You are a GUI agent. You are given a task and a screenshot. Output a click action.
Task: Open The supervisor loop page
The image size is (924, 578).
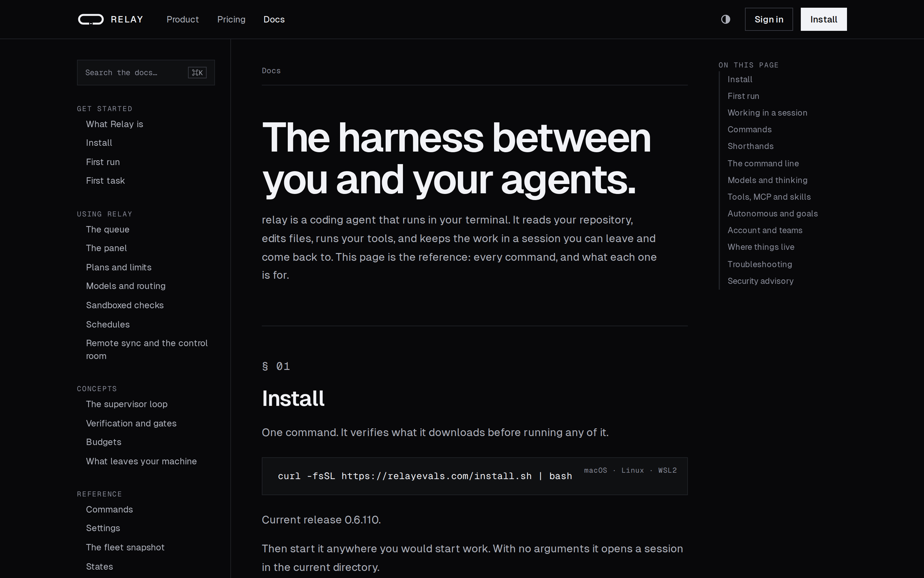click(x=127, y=404)
